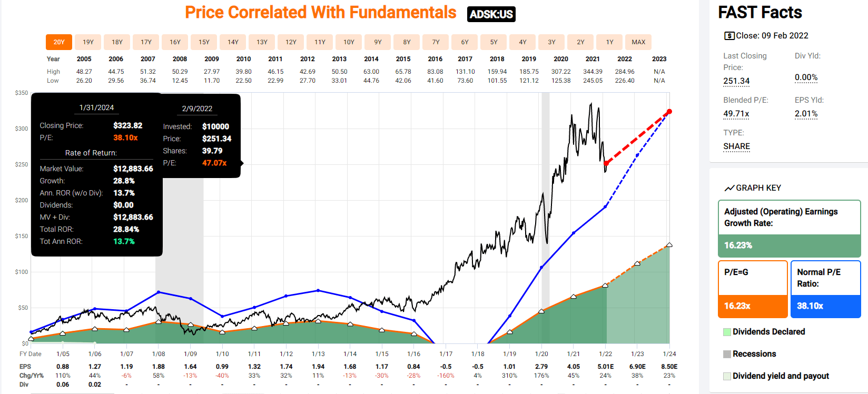Image resolution: width=868 pixels, height=394 pixels.
Task: Select the MAX time range tab
Action: pyautogui.click(x=638, y=42)
